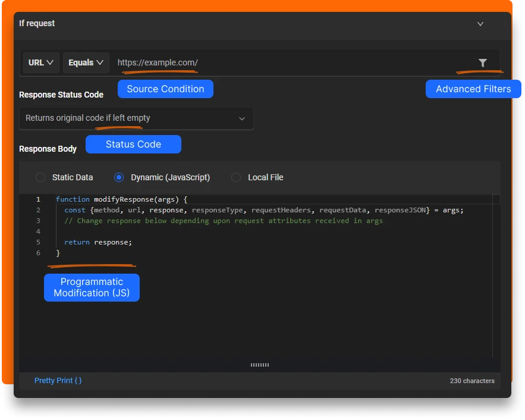Image resolution: width=525 pixels, height=420 pixels.
Task: Grab the code editor resize handle dots
Action: [x=260, y=365]
